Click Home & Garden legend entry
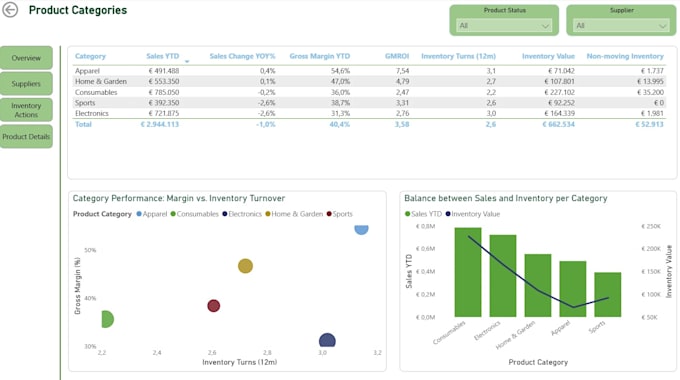The width and height of the screenshot is (680, 380). (294, 214)
